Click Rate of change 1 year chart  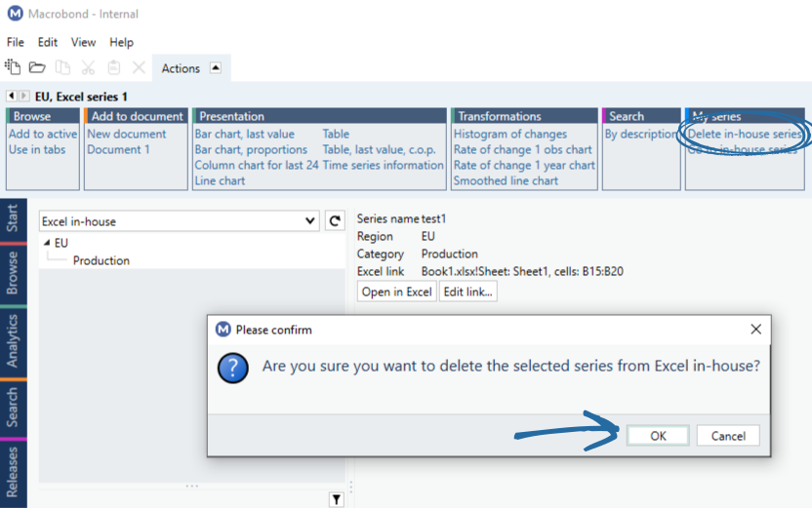pyautogui.click(x=524, y=165)
